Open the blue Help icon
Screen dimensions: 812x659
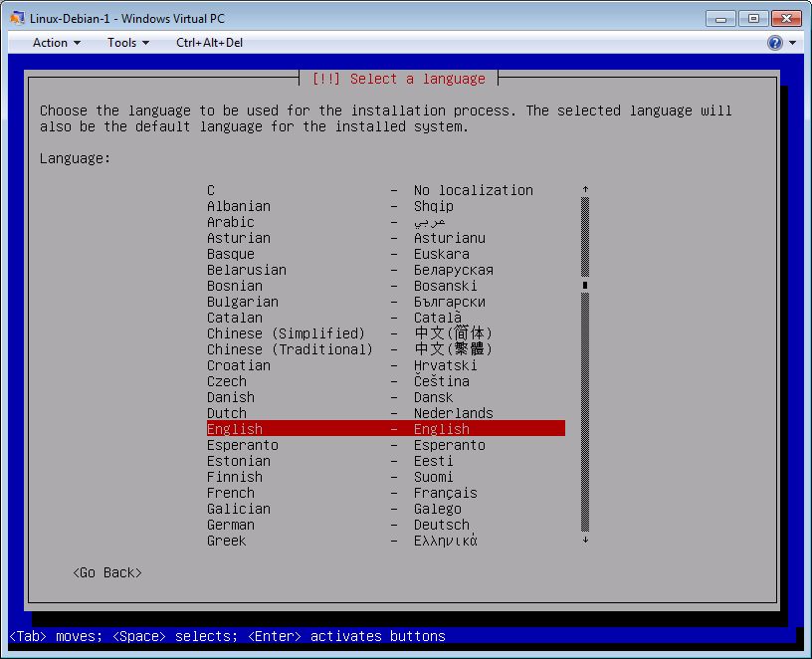[x=774, y=43]
